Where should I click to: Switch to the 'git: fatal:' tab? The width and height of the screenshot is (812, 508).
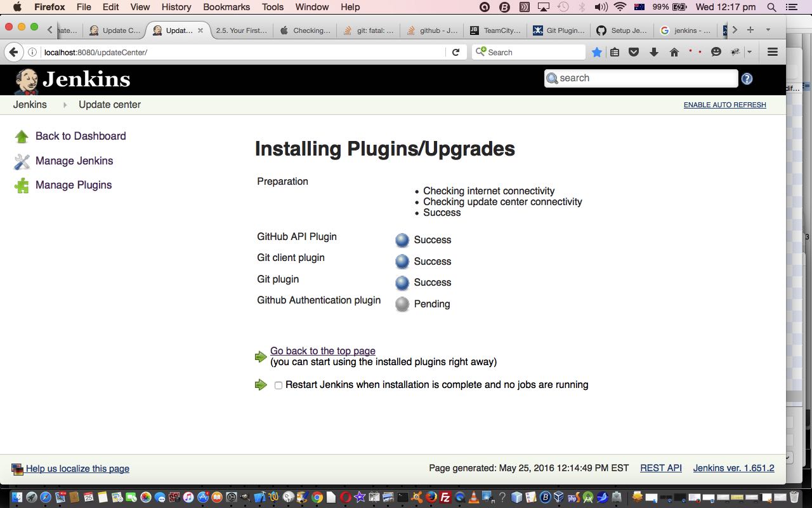coord(368,30)
